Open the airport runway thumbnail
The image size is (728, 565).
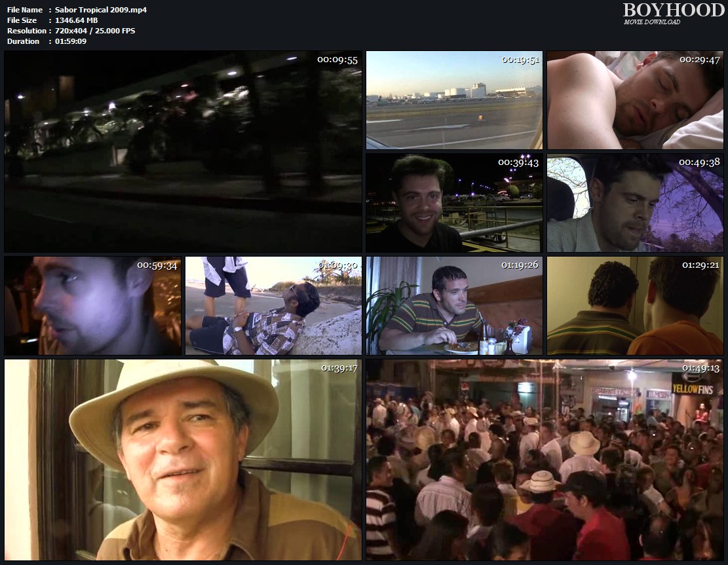coord(454,100)
